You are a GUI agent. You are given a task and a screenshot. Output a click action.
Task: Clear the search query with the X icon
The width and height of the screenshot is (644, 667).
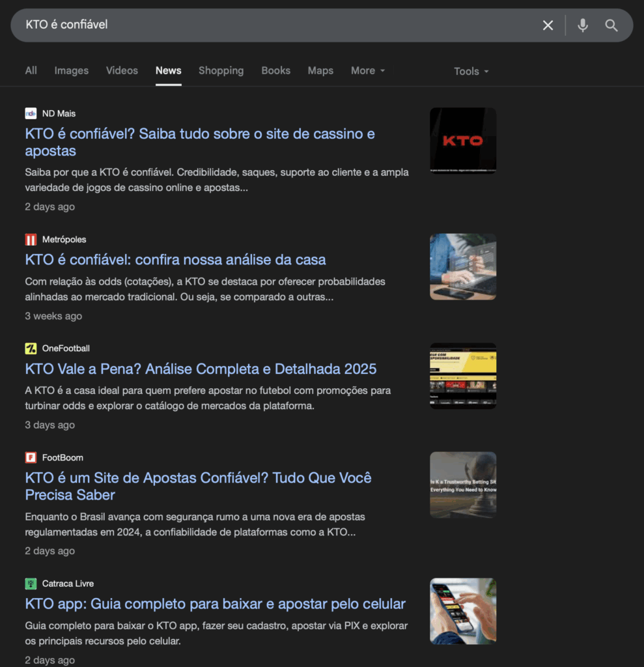(548, 25)
